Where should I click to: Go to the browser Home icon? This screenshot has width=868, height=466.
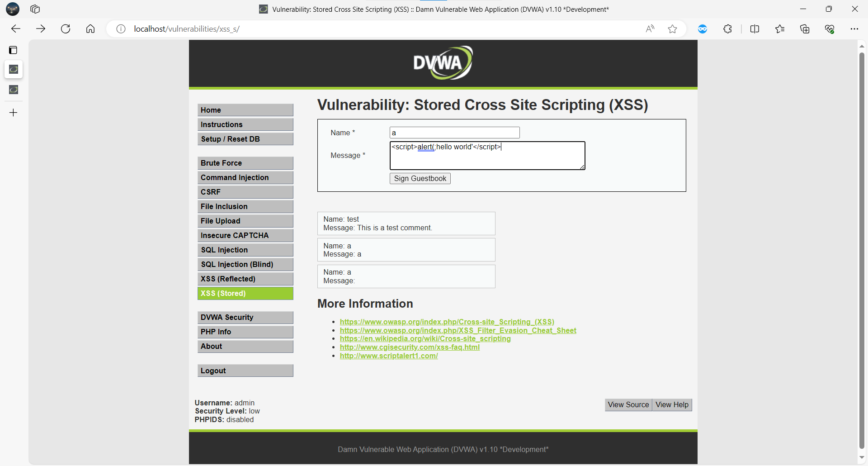pyautogui.click(x=90, y=29)
